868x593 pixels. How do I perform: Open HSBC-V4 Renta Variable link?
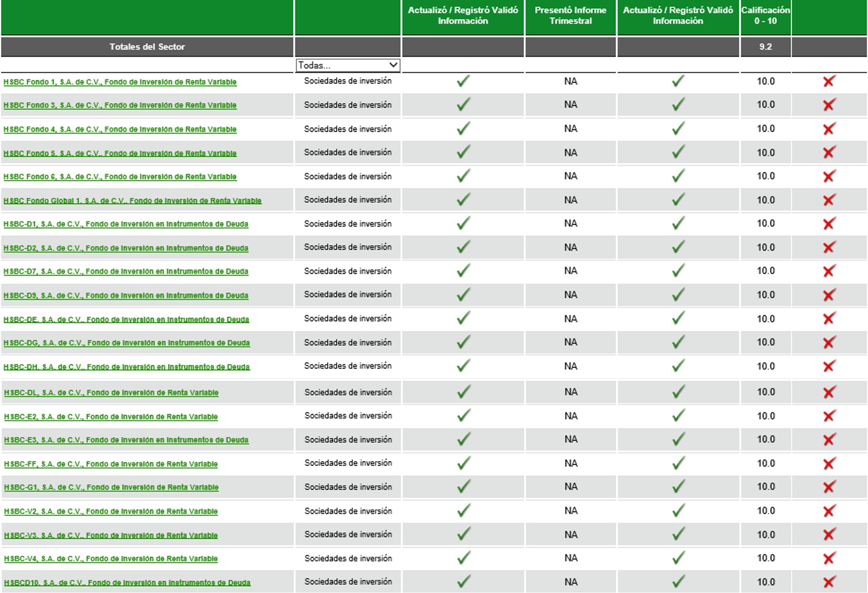pyautogui.click(x=111, y=559)
